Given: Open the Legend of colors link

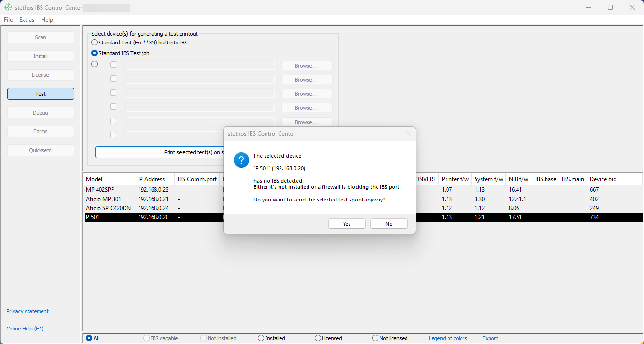Looking at the screenshot, I should coord(448,338).
